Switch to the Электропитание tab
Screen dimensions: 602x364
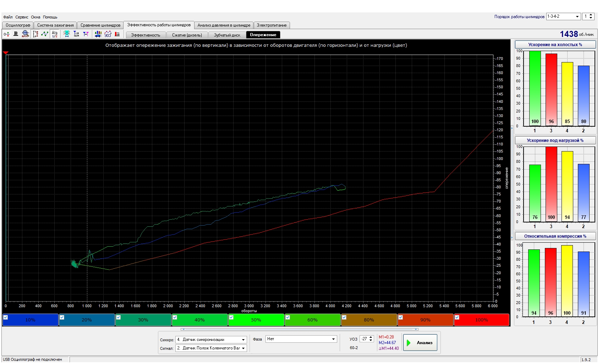coord(272,25)
